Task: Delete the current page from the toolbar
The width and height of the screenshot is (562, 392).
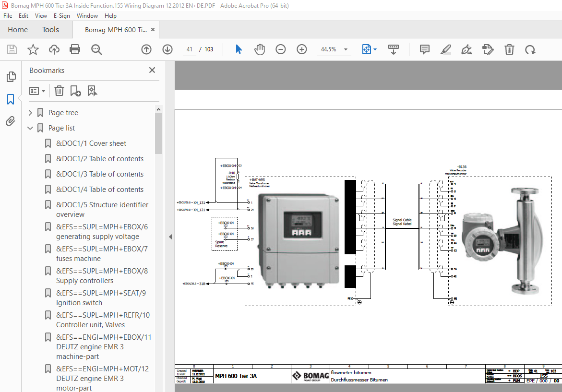Action: pos(509,49)
